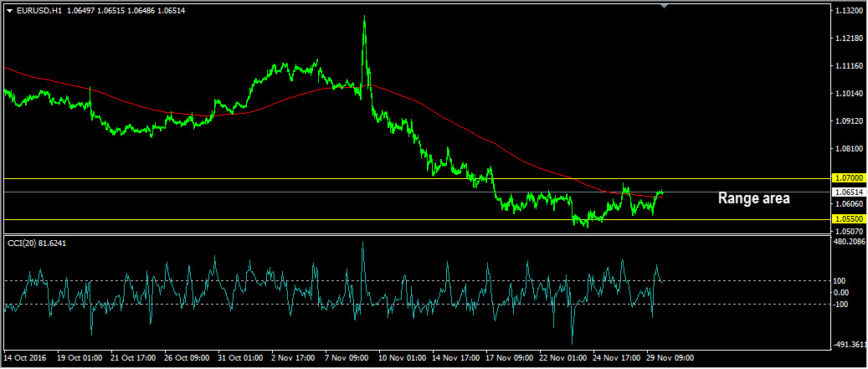Click the 1.13200 price scale value
The height and width of the screenshot is (369, 868).
pyautogui.click(x=850, y=11)
